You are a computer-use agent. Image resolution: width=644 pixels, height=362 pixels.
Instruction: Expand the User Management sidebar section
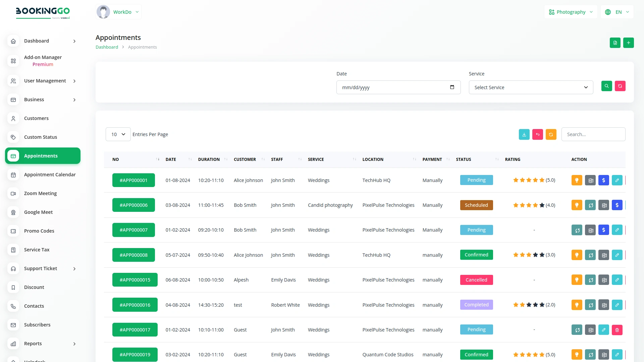[45, 81]
